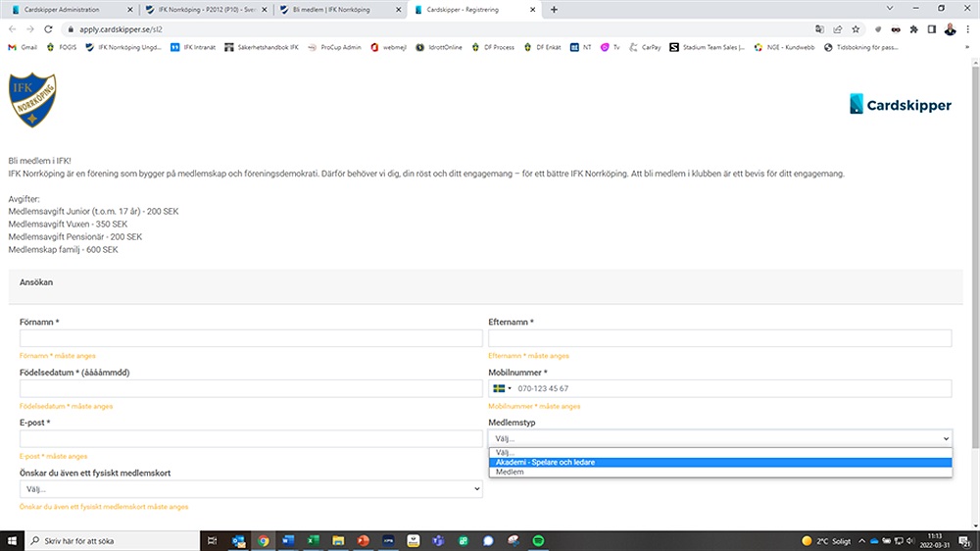Open the clock showing 2022-03-31
Viewport: 980px width, 551px height.
934,541
